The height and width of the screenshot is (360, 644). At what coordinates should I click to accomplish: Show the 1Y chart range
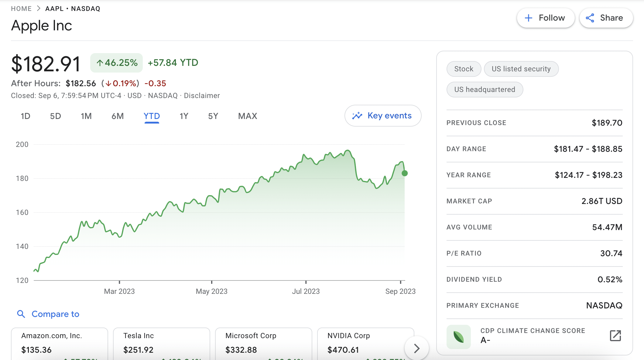(x=184, y=116)
